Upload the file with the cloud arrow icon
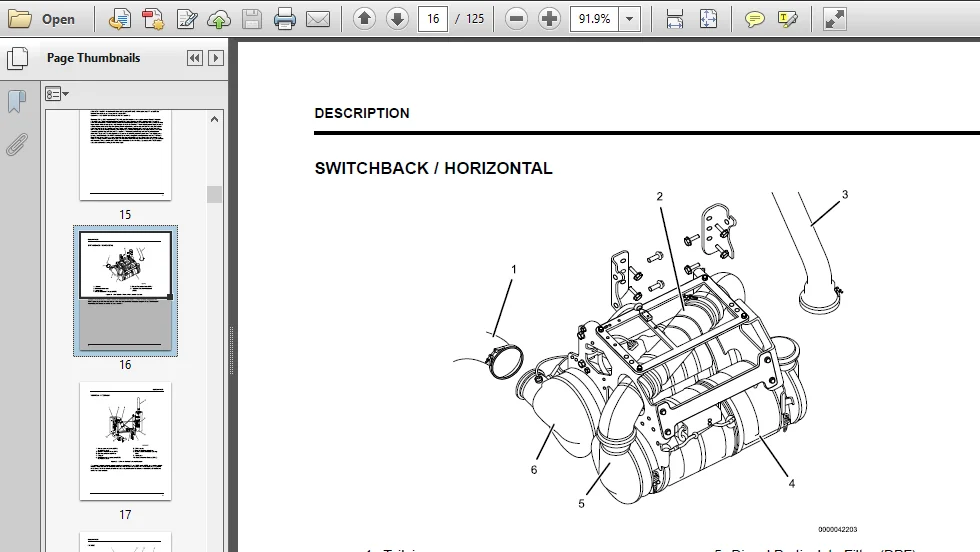 coord(219,19)
